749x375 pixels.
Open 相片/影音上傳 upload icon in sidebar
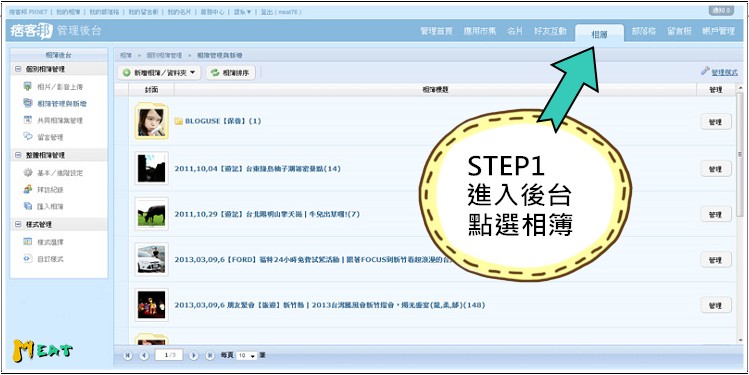click(28, 87)
